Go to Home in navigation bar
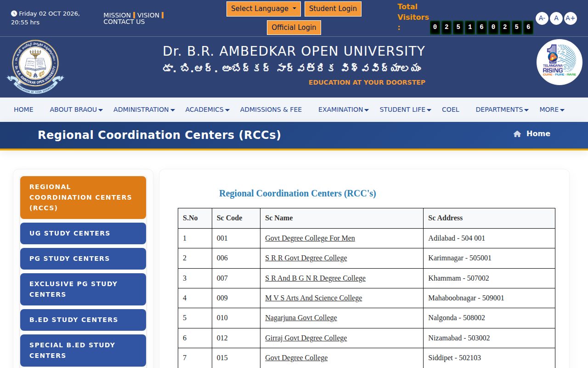588x368 pixels. click(x=23, y=109)
